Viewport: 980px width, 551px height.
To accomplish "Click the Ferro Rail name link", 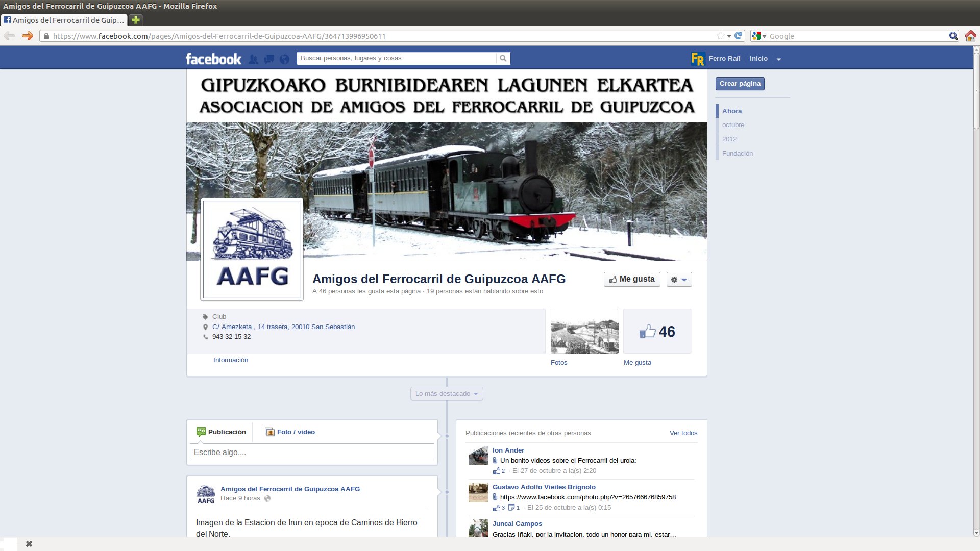I will 724,59.
